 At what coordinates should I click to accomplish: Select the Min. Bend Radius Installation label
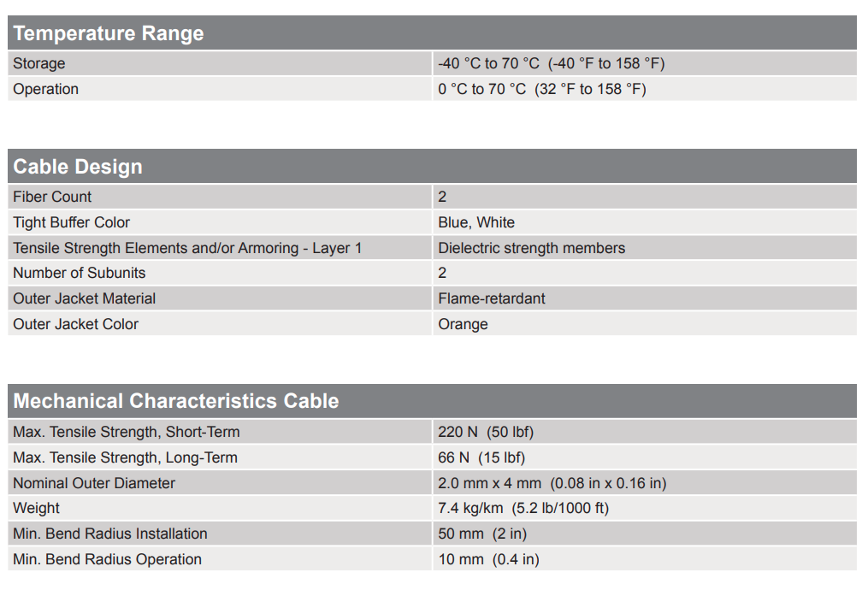pos(110,534)
